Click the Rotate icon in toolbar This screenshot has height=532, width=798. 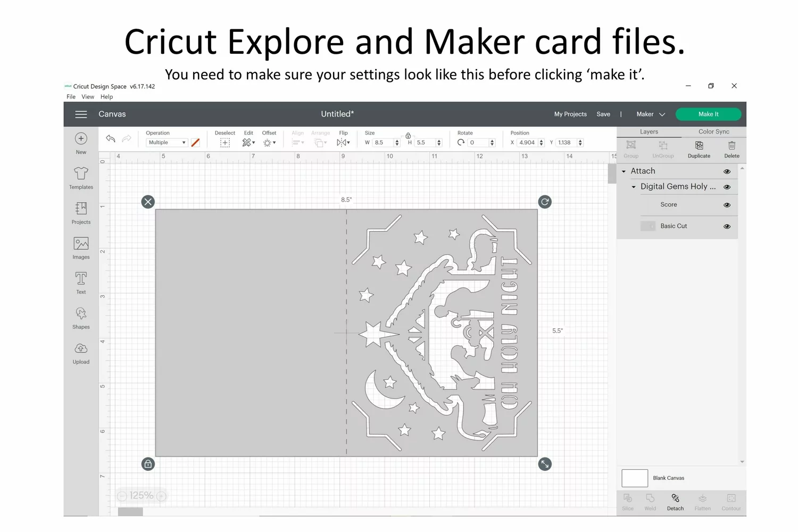coord(461,143)
